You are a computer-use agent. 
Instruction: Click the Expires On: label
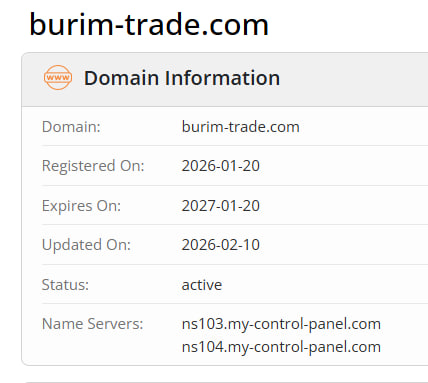pyautogui.click(x=81, y=206)
